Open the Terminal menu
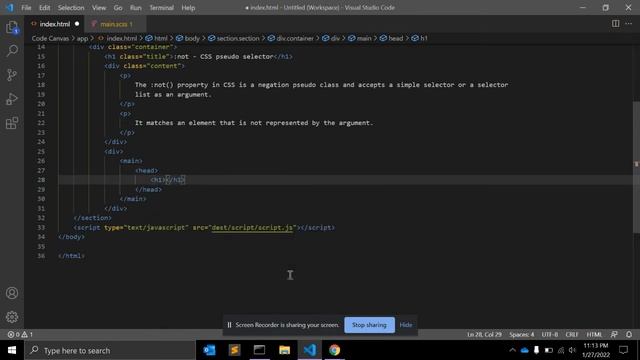The width and height of the screenshot is (640, 360). 161,8
